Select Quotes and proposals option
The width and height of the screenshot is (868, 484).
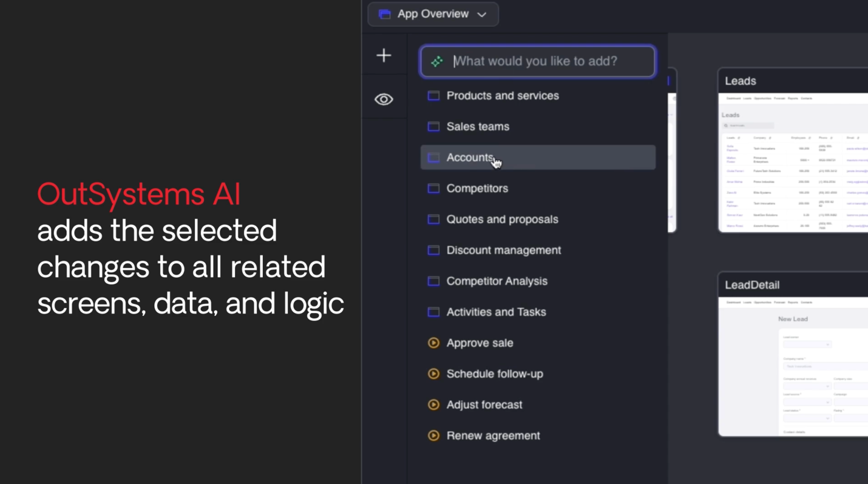[502, 220]
